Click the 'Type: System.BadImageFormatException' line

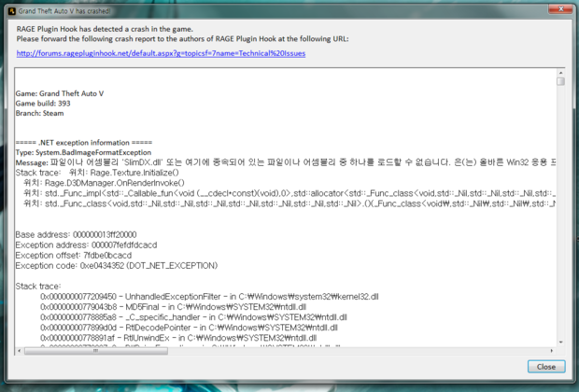tap(83, 152)
